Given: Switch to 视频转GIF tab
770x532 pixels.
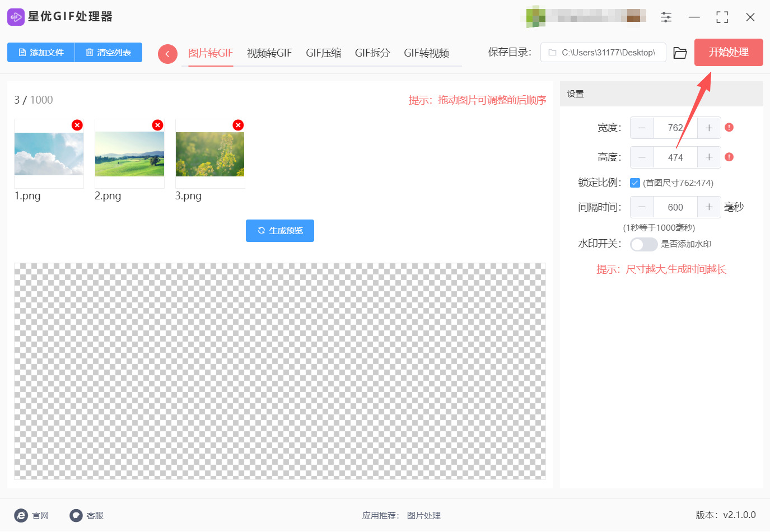Looking at the screenshot, I should pyautogui.click(x=269, y=53).
